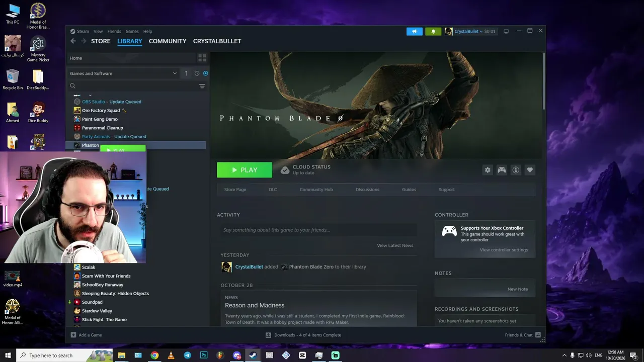Select Ore Factory Squad in library list
This screenshot has height=362, width=644.
click(101, 110)
